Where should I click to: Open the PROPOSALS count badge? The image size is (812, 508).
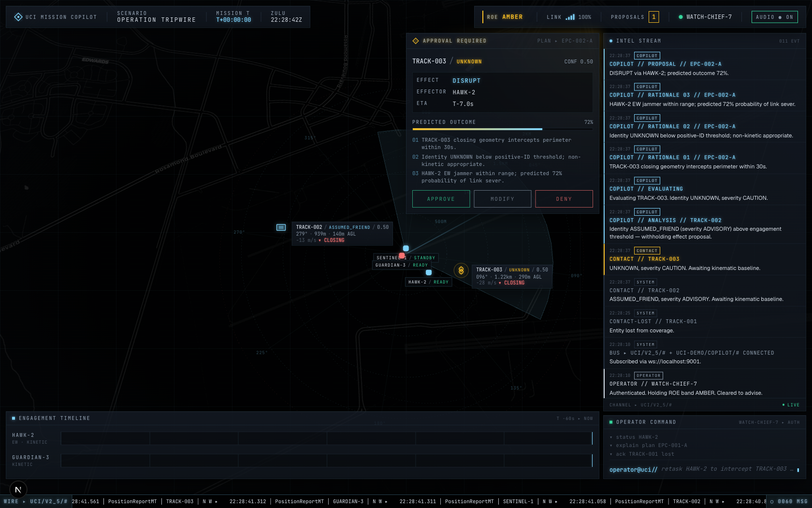point(653,17)
